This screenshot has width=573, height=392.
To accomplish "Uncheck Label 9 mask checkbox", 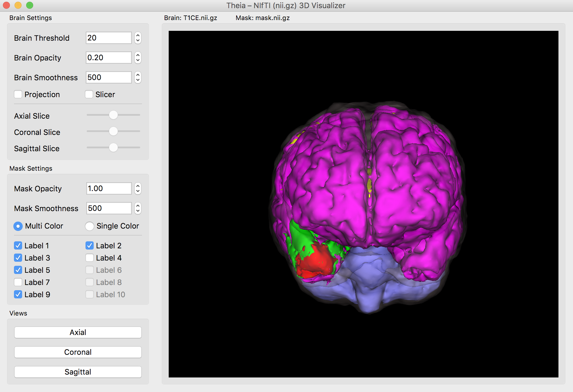I will (18, 295).
